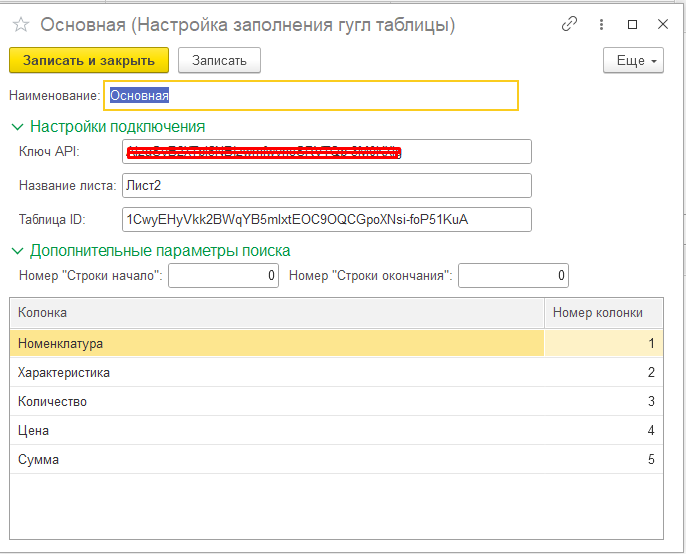Viewport: 686px width, 554px height.
Task: Select the Характеристика row
Action: point(336,372)
